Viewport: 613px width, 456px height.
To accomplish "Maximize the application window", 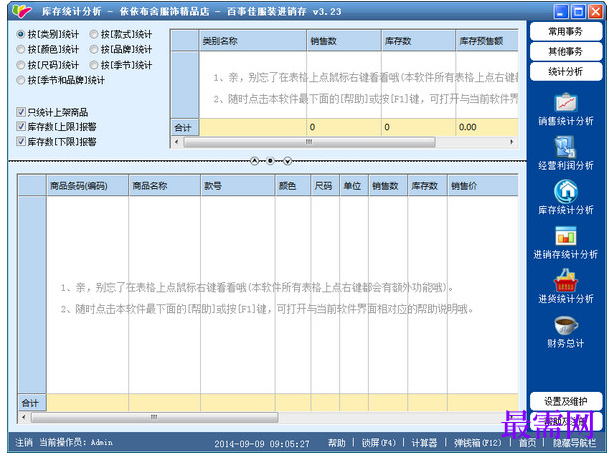I will click(578, 11).
